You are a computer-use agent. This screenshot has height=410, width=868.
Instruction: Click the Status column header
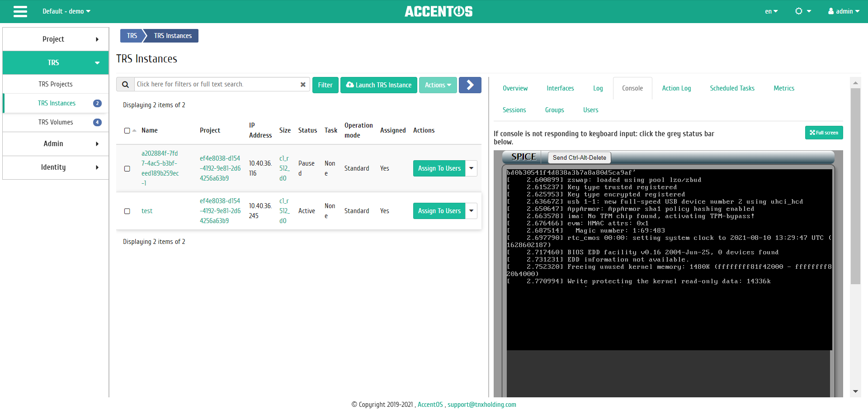pos(307,130)
